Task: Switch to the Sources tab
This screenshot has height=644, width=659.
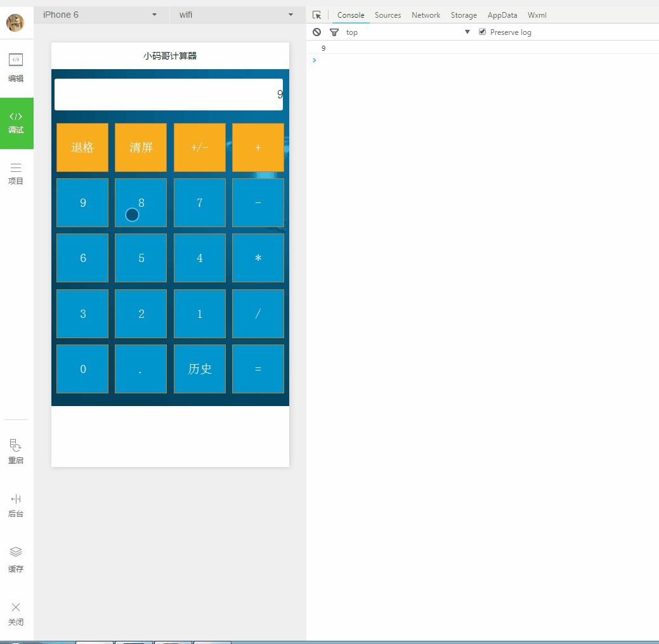Action: [388, 15]
